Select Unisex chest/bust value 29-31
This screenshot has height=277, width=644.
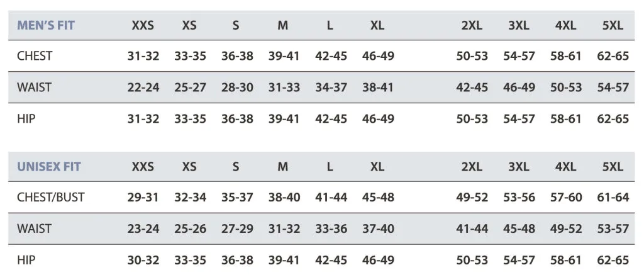tap(143, 197)
